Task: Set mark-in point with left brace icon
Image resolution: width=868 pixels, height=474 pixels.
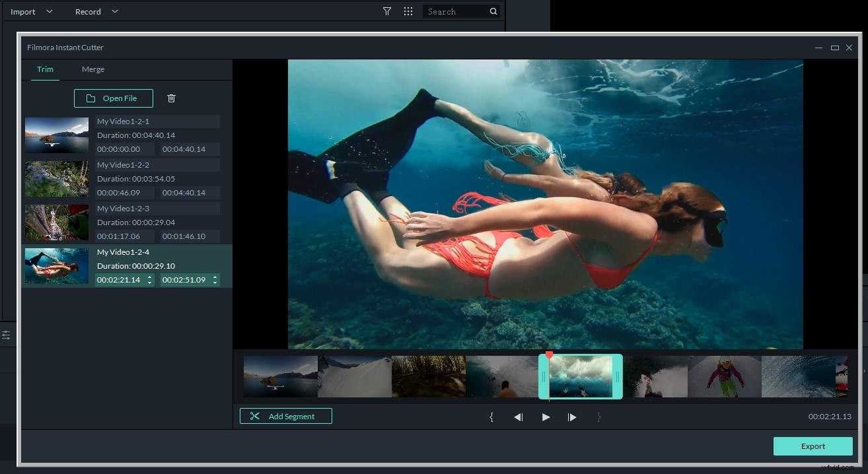Action: tap(491, 417)
